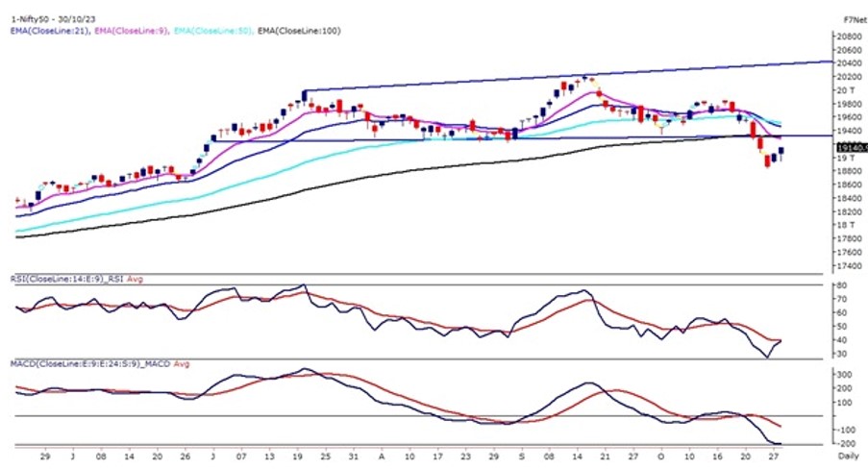The width and height of the screenshot is (868, 469).
Task: Select the MACD(CloseLine:E:9:E:24:S:9)_MACD indicator label
Action: pyautogui.click(x=90, y=364)
